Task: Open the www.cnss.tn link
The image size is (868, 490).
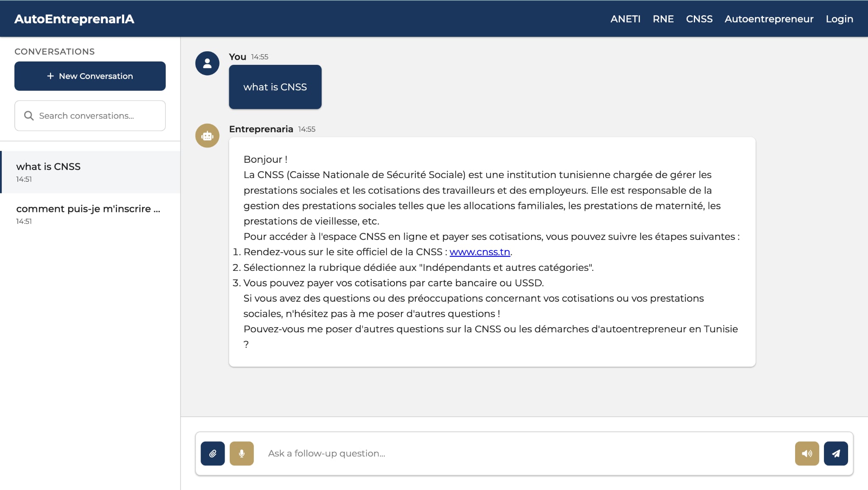Action: point(479,252)
